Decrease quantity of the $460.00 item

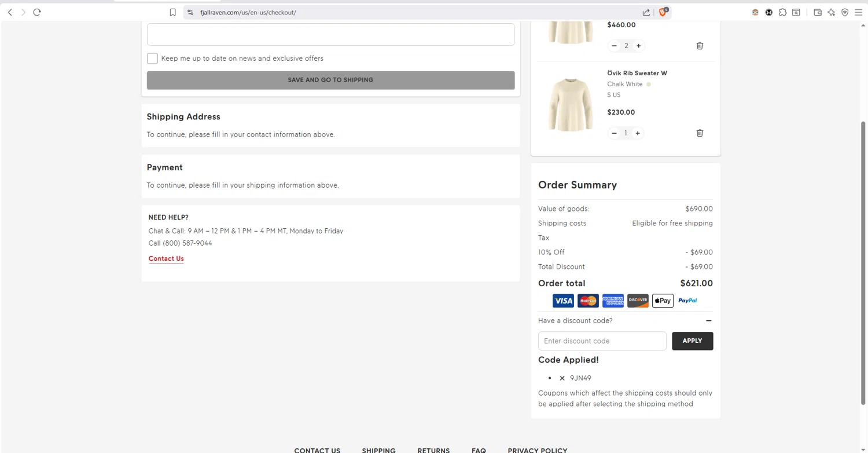point(614,46)
